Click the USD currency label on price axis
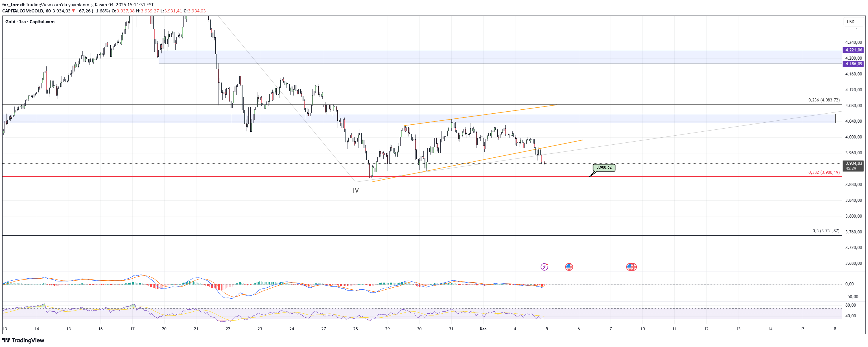Screen dimensions: 868x347 (x=850, y=21)
